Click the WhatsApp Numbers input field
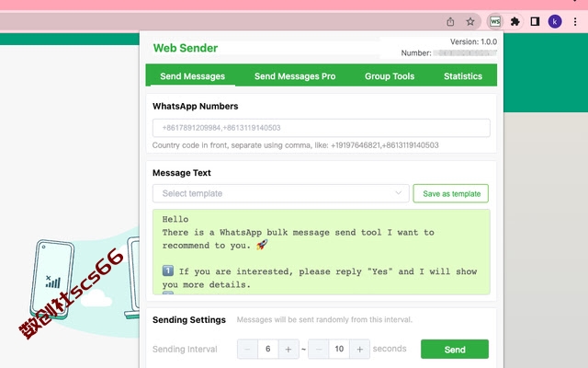Screen dimensions: 588x368 click(321, 128)
